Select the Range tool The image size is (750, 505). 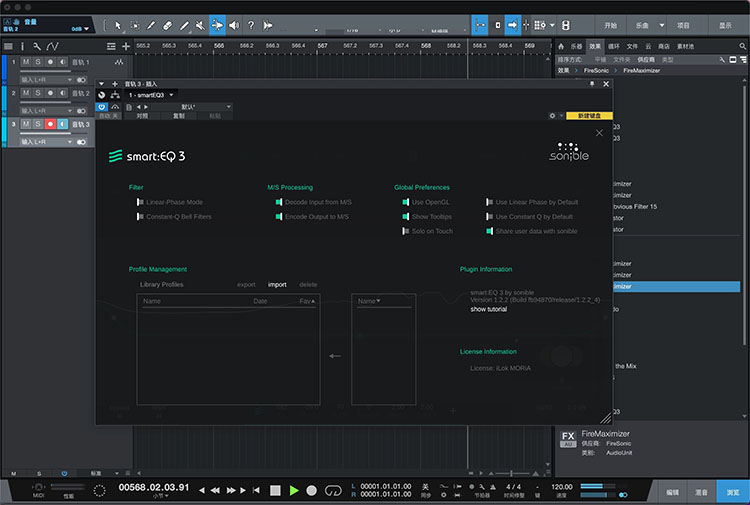pos(135,25)
